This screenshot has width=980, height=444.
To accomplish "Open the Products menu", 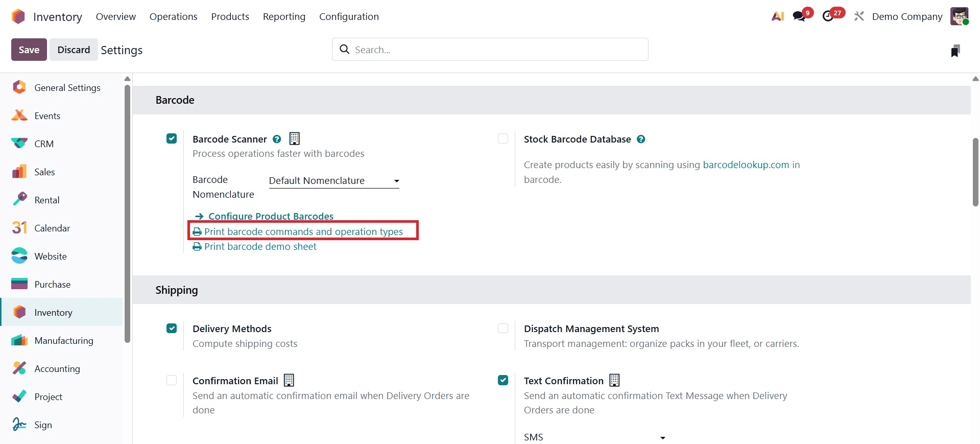I will tap(230, 16).
